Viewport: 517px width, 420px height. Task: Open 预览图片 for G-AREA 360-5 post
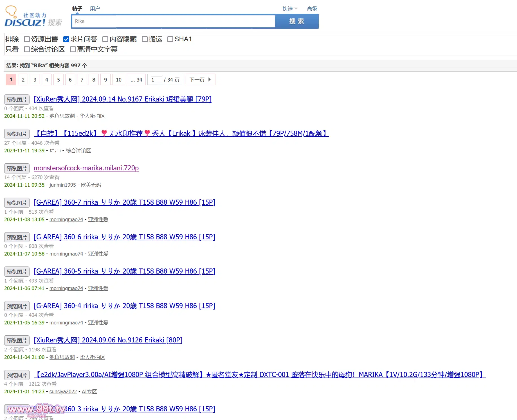17,272
